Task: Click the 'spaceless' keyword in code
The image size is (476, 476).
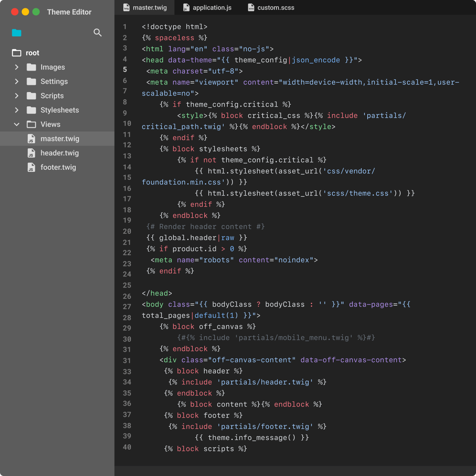Action: coord(175,38)
